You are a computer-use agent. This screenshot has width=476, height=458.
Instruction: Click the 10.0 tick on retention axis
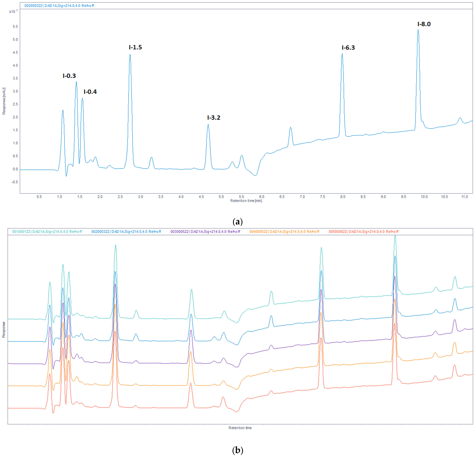pos(424,197)
